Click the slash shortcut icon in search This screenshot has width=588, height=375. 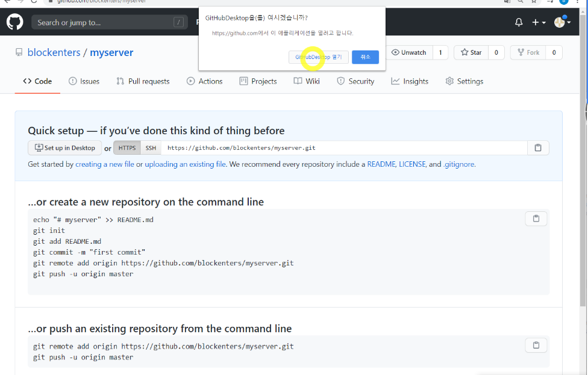point(178,22)
